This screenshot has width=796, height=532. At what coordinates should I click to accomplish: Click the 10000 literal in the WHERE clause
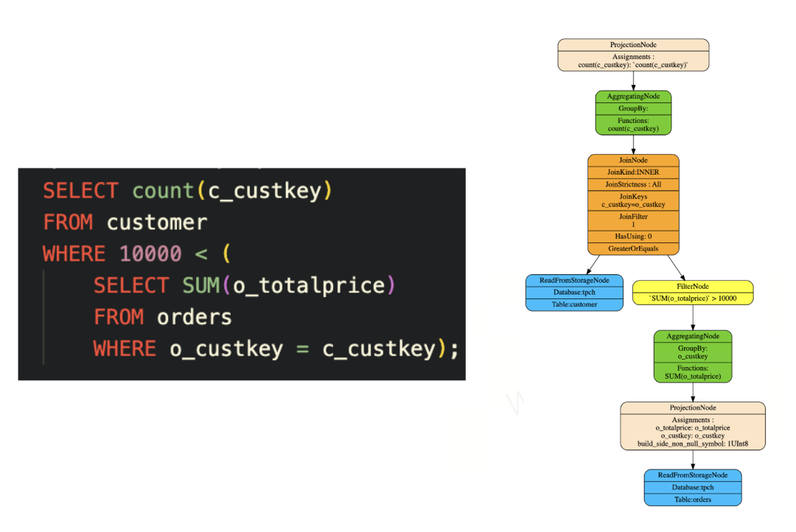coord(150,253)
